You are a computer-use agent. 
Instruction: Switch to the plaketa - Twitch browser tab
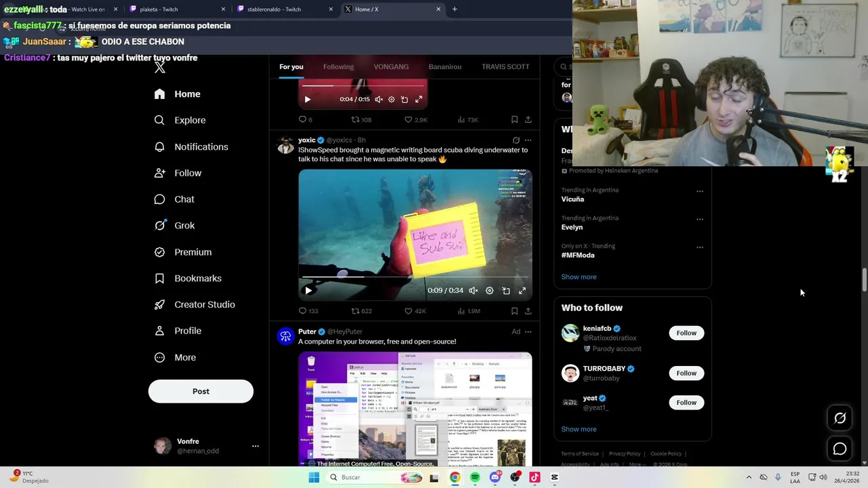coord(178,9)
